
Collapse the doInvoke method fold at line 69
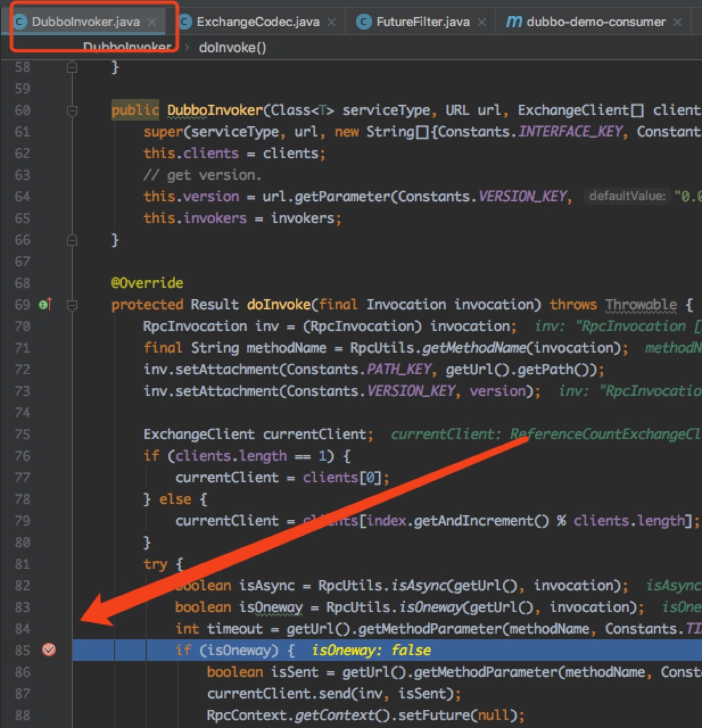point(72,305)
